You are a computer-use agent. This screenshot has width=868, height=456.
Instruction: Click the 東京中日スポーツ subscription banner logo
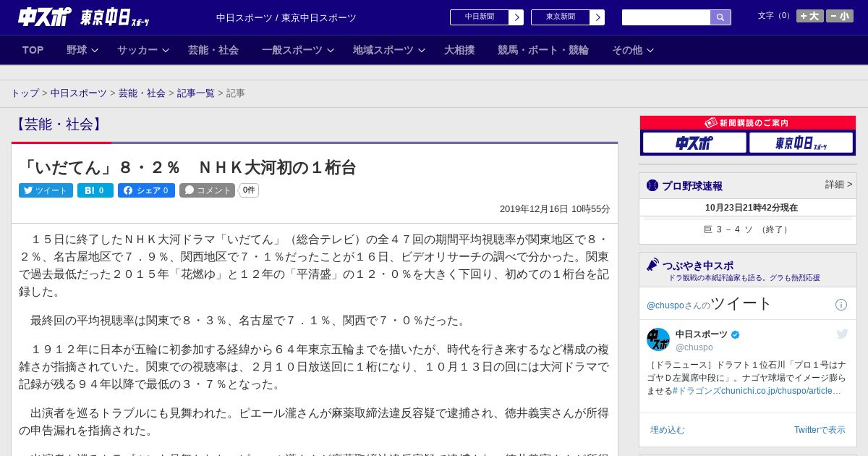801,143
